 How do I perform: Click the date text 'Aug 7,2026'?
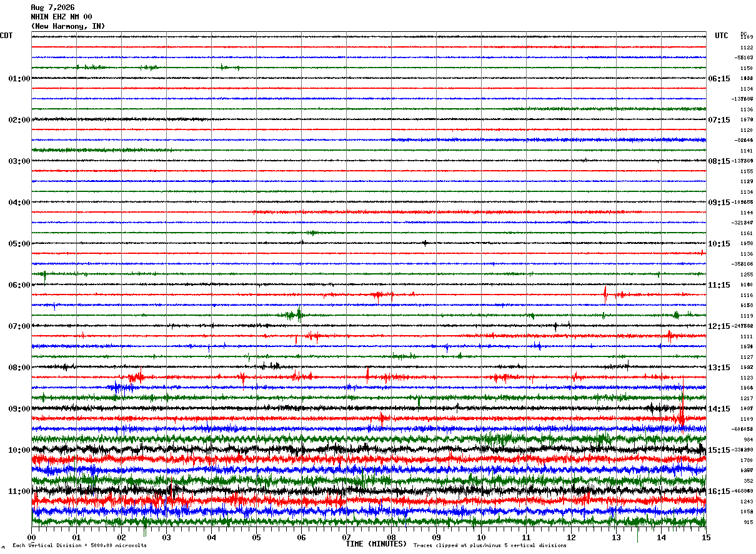[52, 8]
